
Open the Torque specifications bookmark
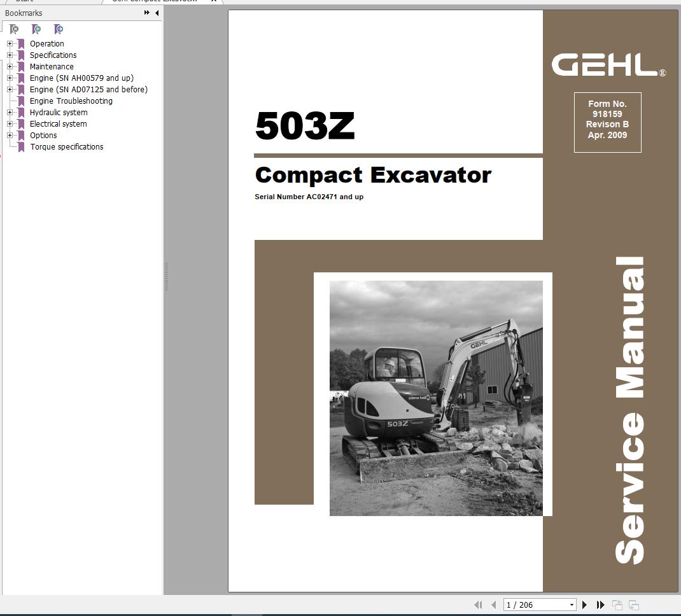(66, 146)
